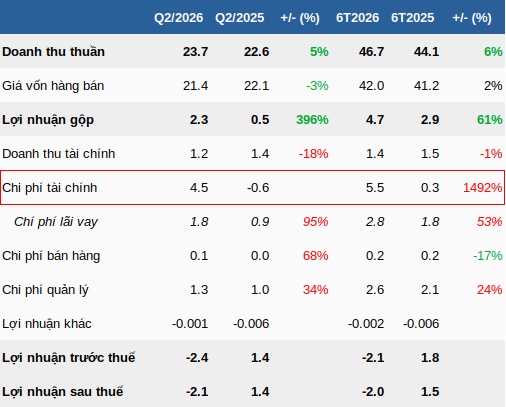Select the Lợi nhuận trước thuế label

point(69,358)
